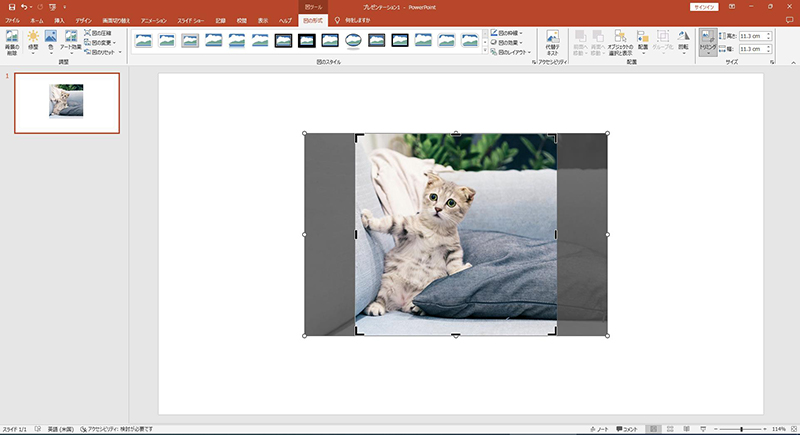
Task: Open the 修整 corrections tool
Action: pyautogui.click(x=32, y=41)
